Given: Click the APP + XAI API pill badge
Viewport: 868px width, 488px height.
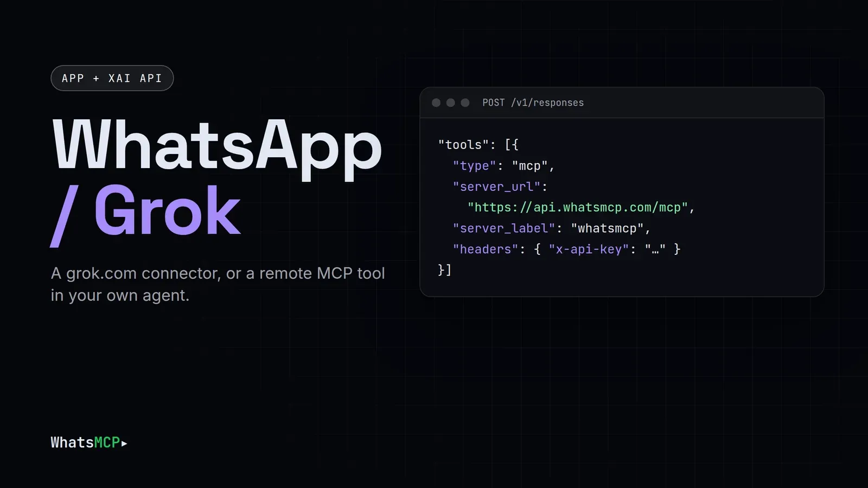Looking at the screenshot, I should coord(112,78).
